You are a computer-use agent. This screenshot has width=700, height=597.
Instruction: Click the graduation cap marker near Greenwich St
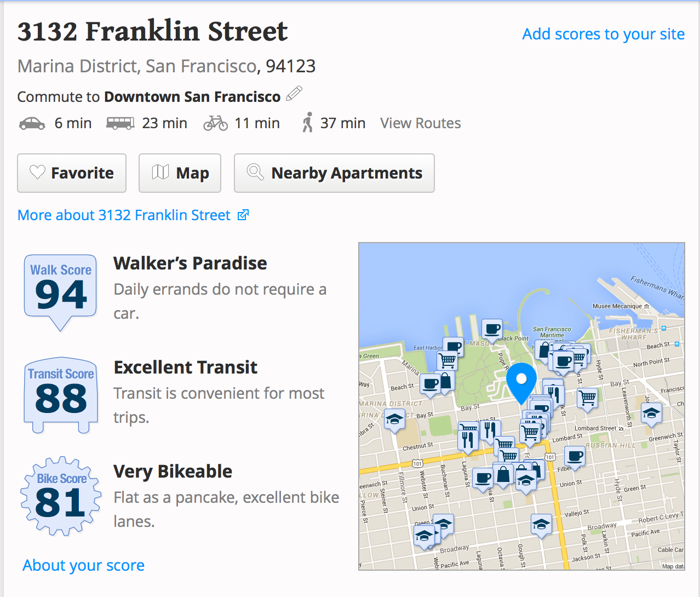coord(651,415)
